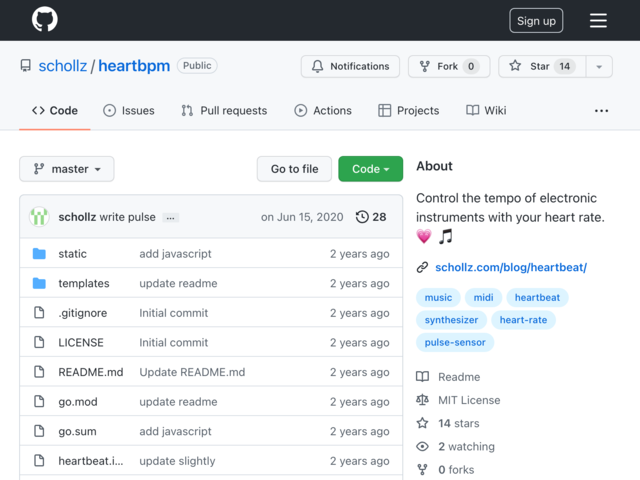Open the Pull requests tab
The width and height of the screenshot is (640, 480).
click(x=224, y=111)
